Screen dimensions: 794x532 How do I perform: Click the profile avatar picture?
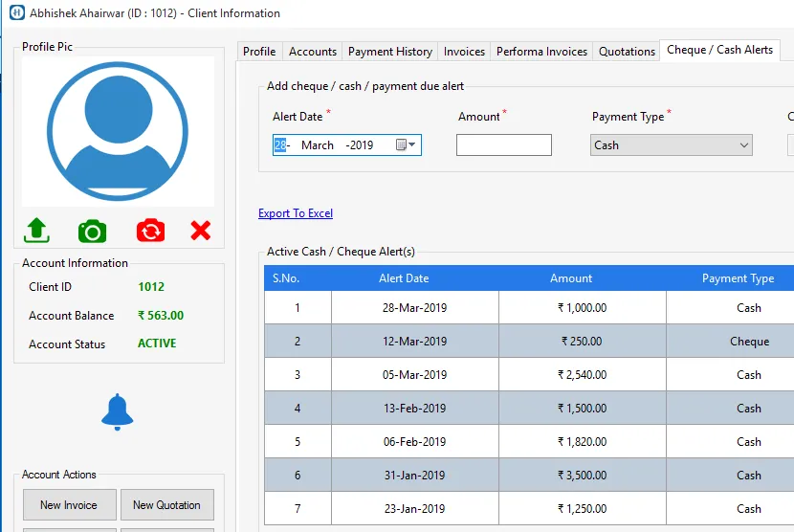pyautogui.click(x=118, y=131)
